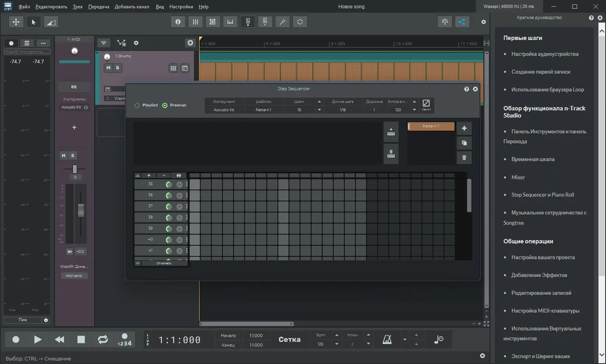Click the metronome icon in the transport bar
606x364 pixels.
[x=387, y=339]
